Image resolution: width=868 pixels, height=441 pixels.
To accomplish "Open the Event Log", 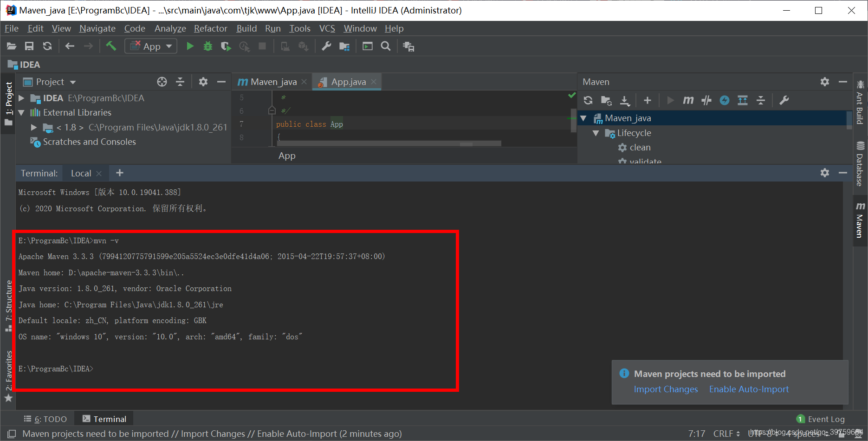I will point(821,419).
